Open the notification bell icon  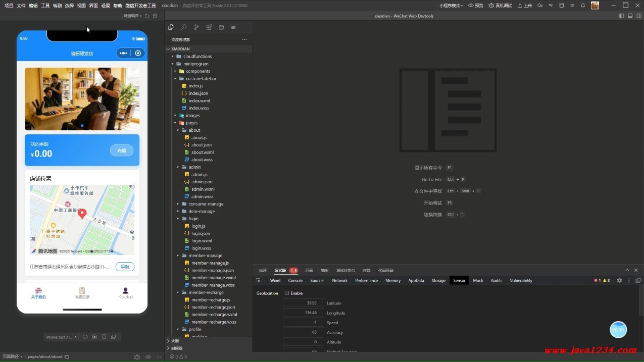[x=583, y=6]
